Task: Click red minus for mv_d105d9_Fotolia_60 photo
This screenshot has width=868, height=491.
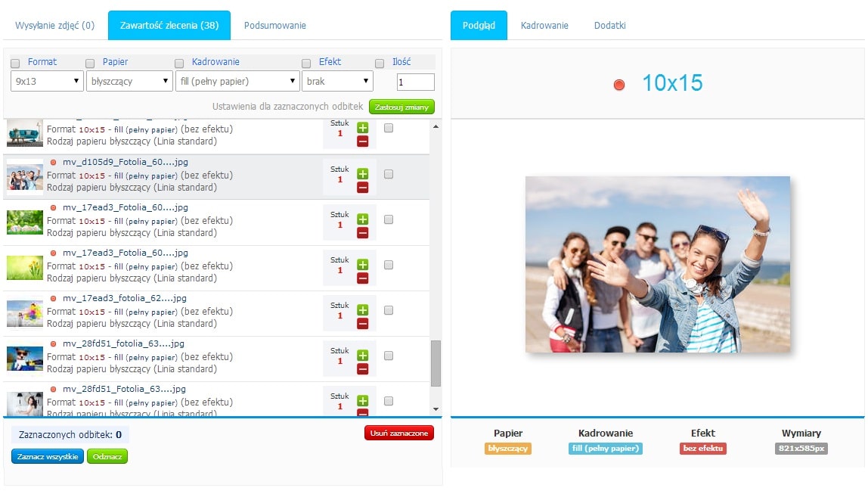Action: click(363, 188)
